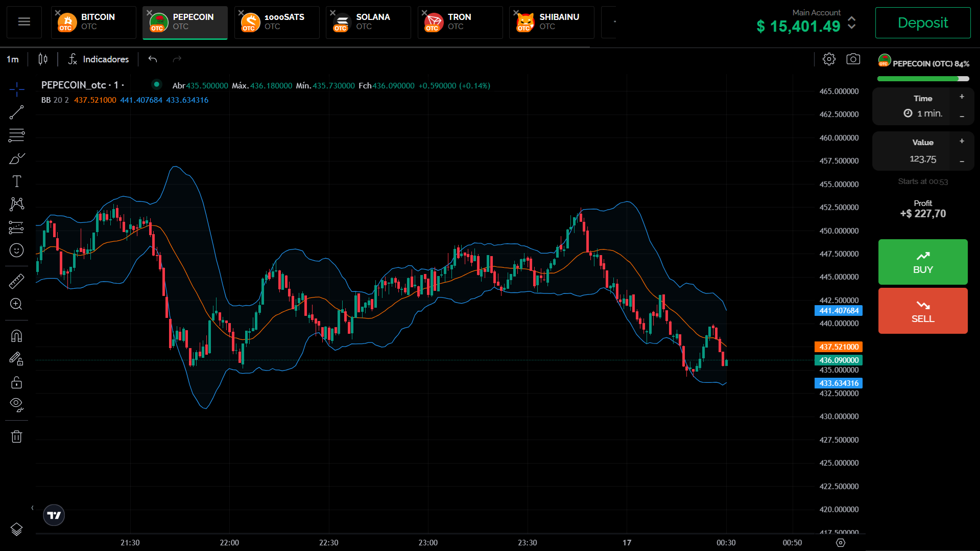Close the TRON asset tab

[x=424, y=13]
